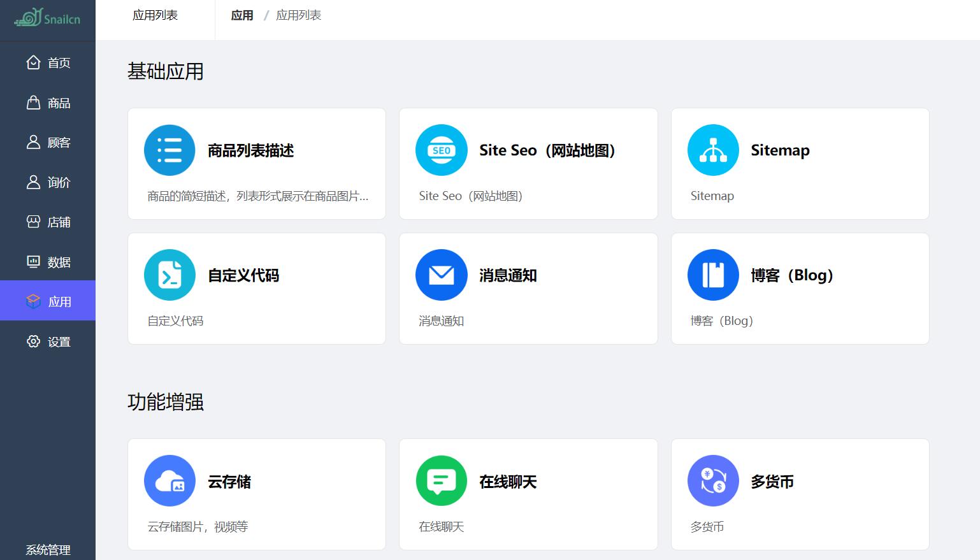Viewport: 980px width, 560px height.
Task: Click description 商品的简短描述，列表形式展示在商品图片...
Action: coord(258,196)
